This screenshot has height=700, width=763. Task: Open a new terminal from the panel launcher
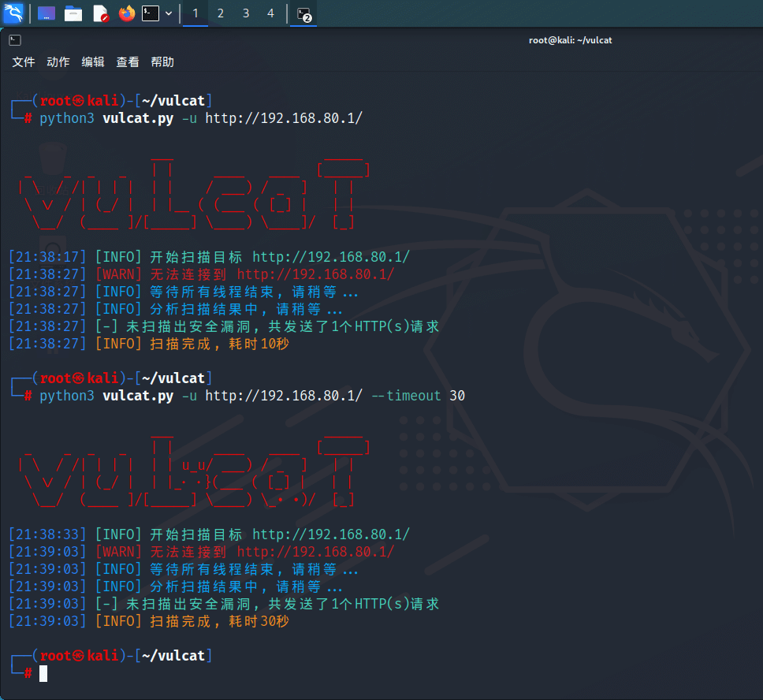click(151, 13)
